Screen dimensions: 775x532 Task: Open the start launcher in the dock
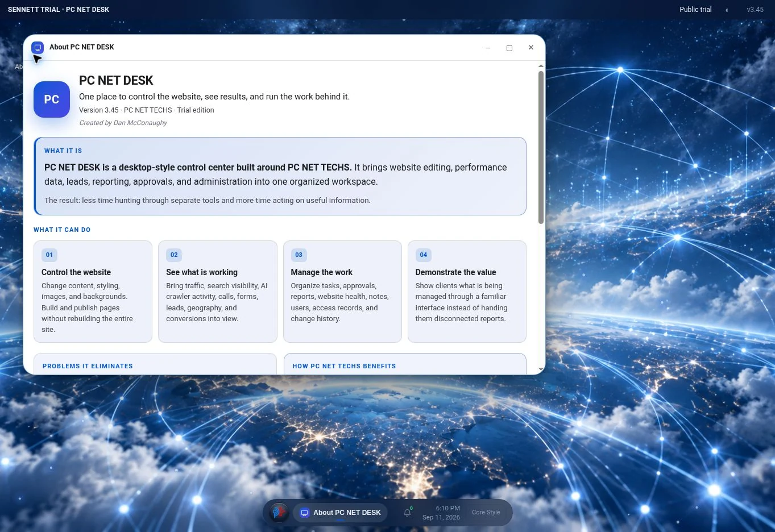tap(278, 512)
